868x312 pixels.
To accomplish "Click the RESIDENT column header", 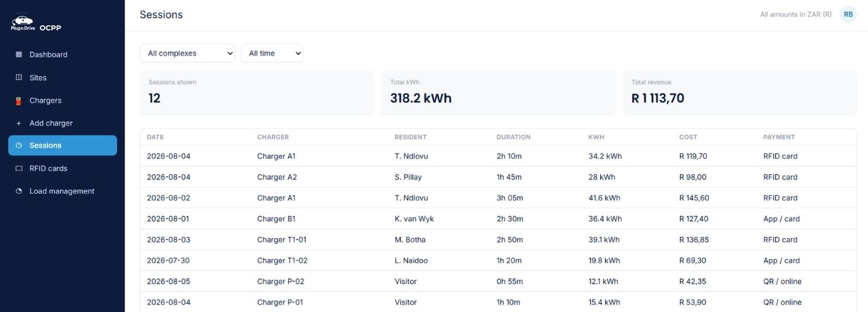I will [x=411, y=137].
